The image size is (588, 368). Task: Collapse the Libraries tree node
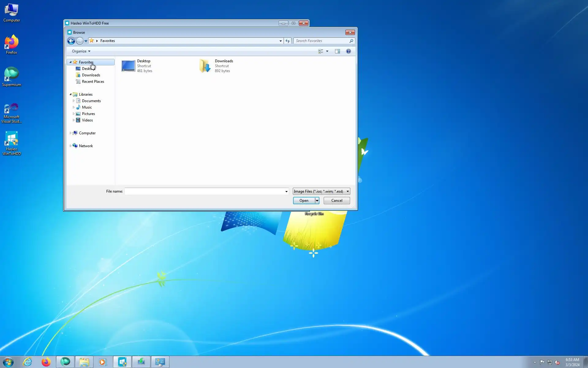click(70, 94)
